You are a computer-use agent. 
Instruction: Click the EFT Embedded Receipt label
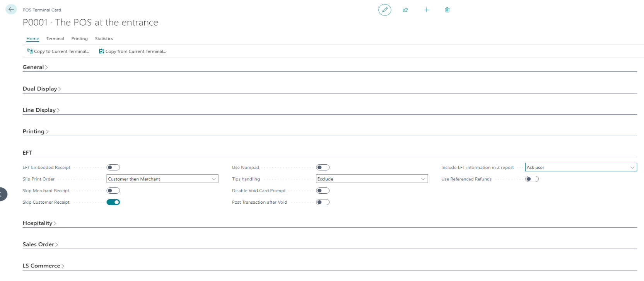[x=46, y=167]
